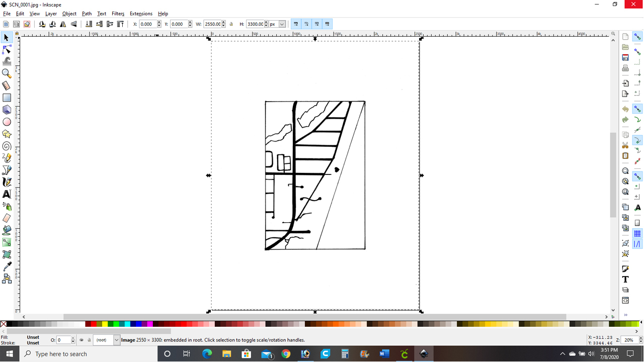The image size is (644, 362).
Task: Click the Lower selection to bottom icon
Action: point(89,24)
